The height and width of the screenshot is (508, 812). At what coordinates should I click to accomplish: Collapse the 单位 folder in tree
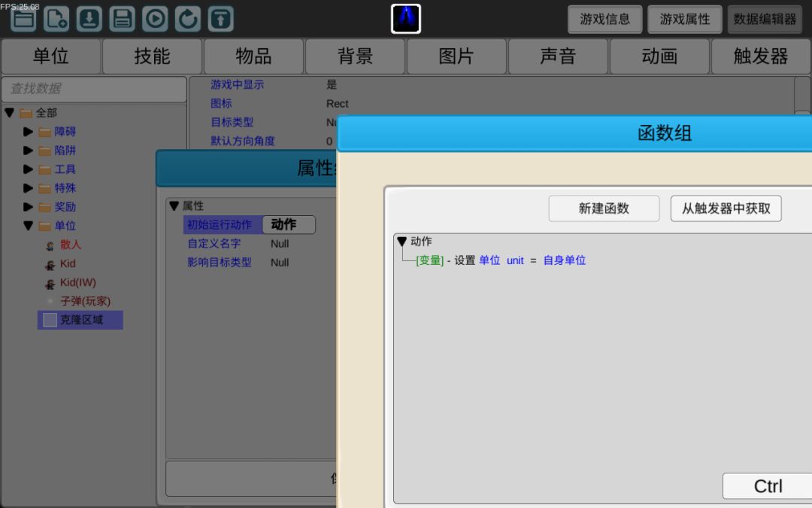pyautogui.click(x=28, y=226)
